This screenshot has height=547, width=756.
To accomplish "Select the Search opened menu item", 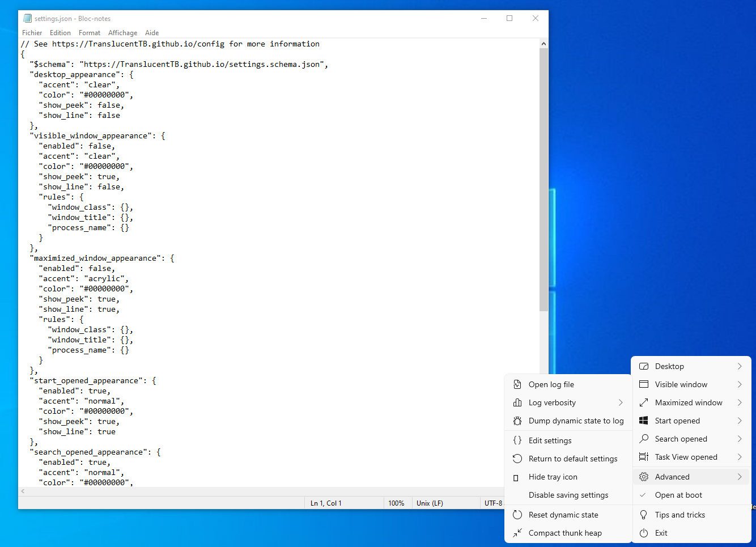I will coord(681,439).
